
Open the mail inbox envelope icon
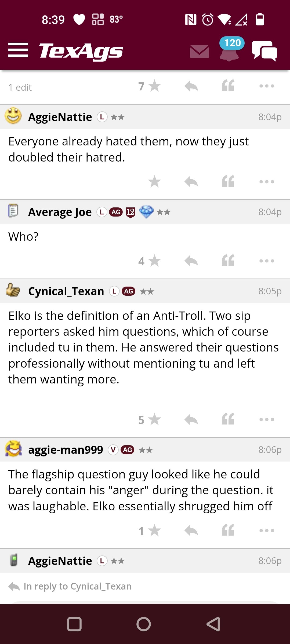point(199,51)
